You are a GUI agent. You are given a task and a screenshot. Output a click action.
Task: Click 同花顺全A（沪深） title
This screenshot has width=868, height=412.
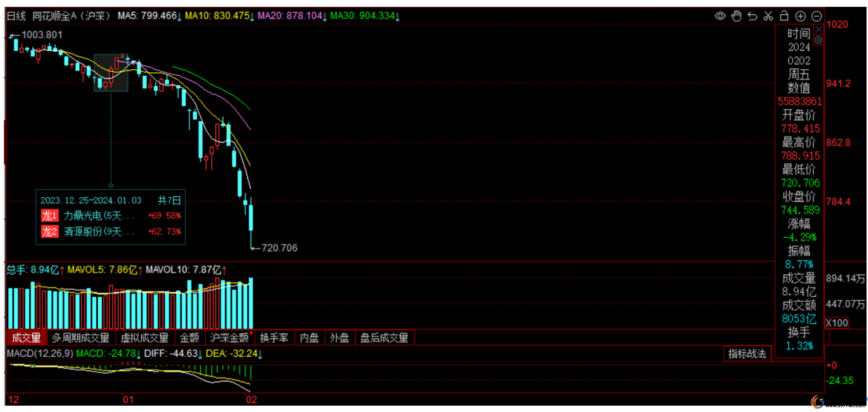71,16
